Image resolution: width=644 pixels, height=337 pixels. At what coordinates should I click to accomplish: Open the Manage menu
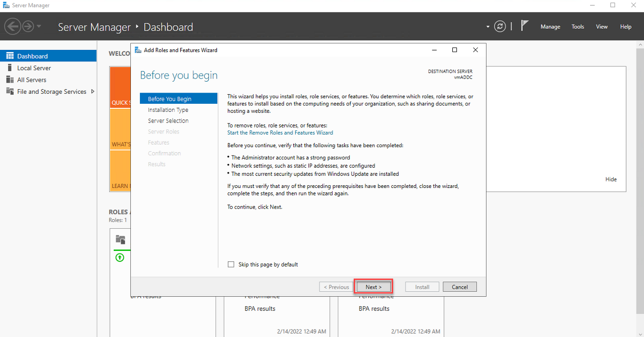(x=550, y=27)
